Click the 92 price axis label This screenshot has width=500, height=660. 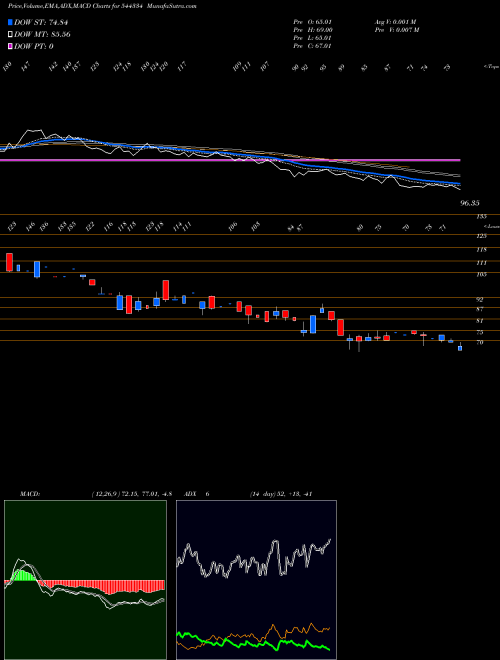coord(480,300)
